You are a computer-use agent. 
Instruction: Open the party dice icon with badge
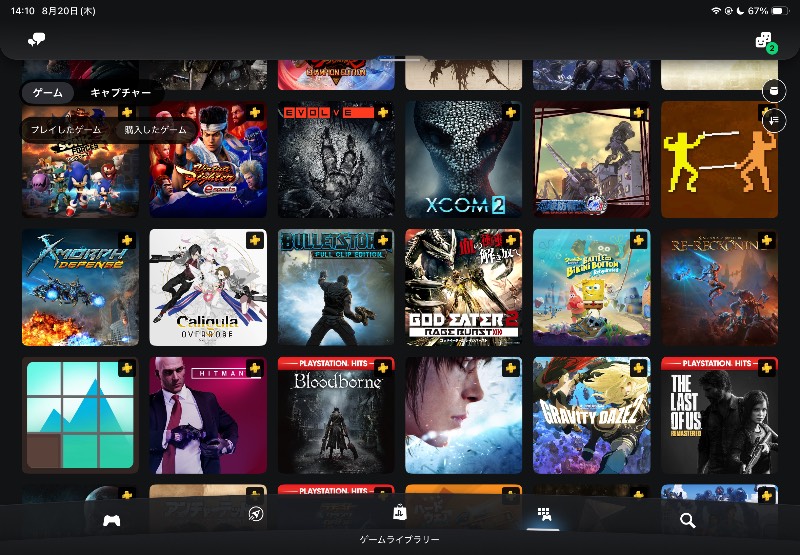tap(766, 42)
